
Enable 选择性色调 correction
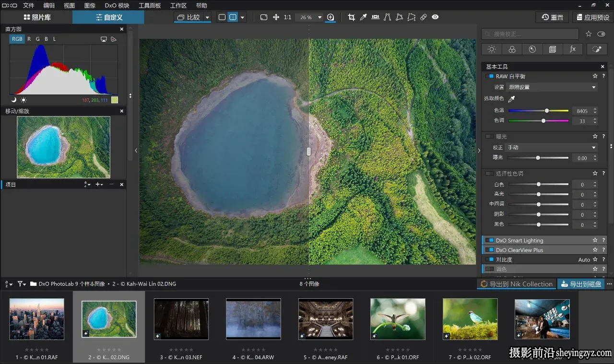[x=490, y=174]
